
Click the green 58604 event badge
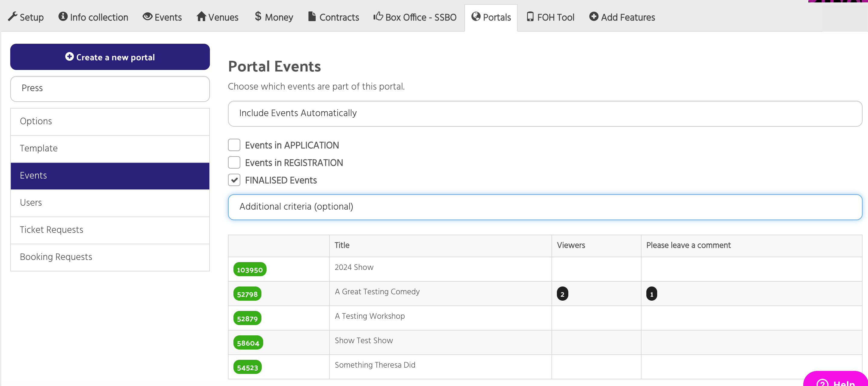pos(248,343)
